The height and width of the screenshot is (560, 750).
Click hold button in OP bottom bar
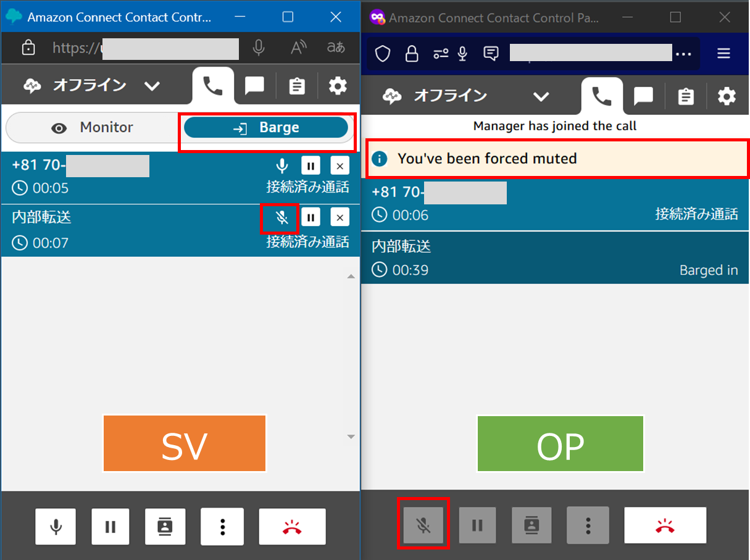(x=477, y=525)
